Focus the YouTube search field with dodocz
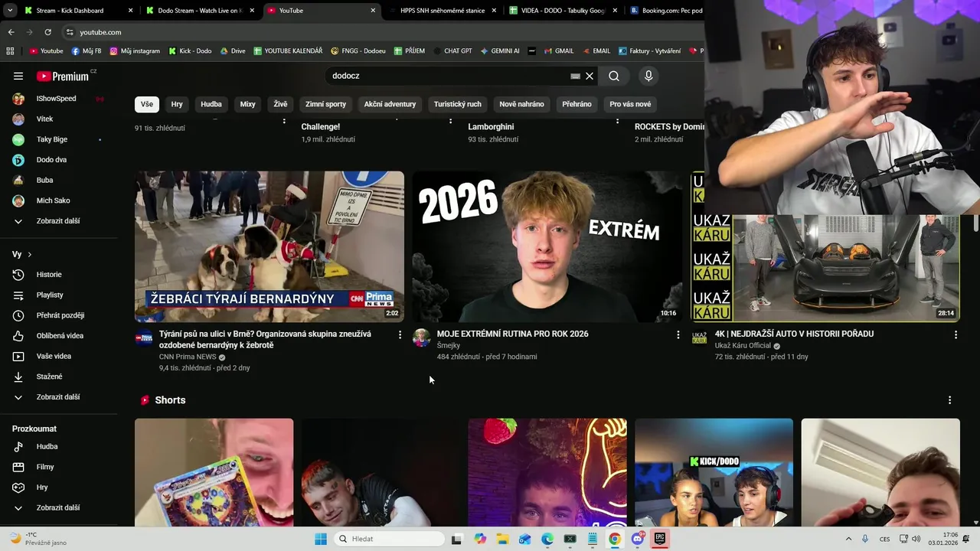 pyautogui.click(x=448, y=76)
